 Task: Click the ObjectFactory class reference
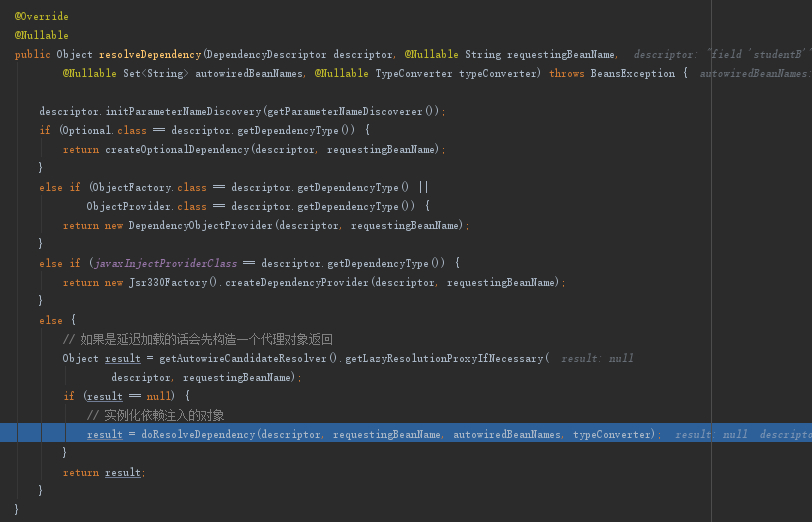(x=133, y=187)
